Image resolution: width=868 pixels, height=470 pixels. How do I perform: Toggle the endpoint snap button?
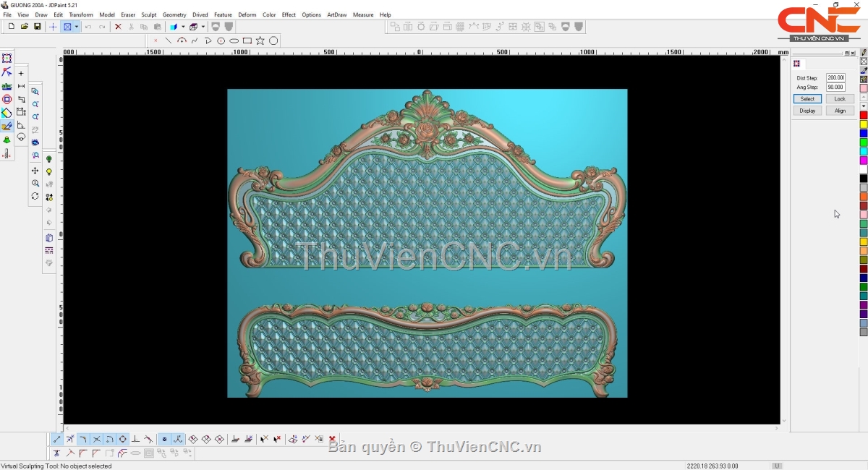[x=57, y=439]
